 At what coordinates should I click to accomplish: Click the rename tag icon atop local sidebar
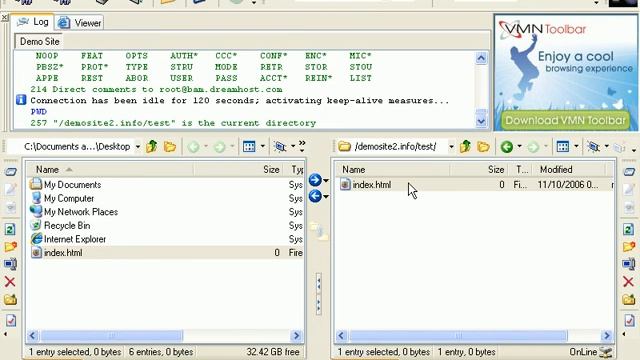click(11, 171)
